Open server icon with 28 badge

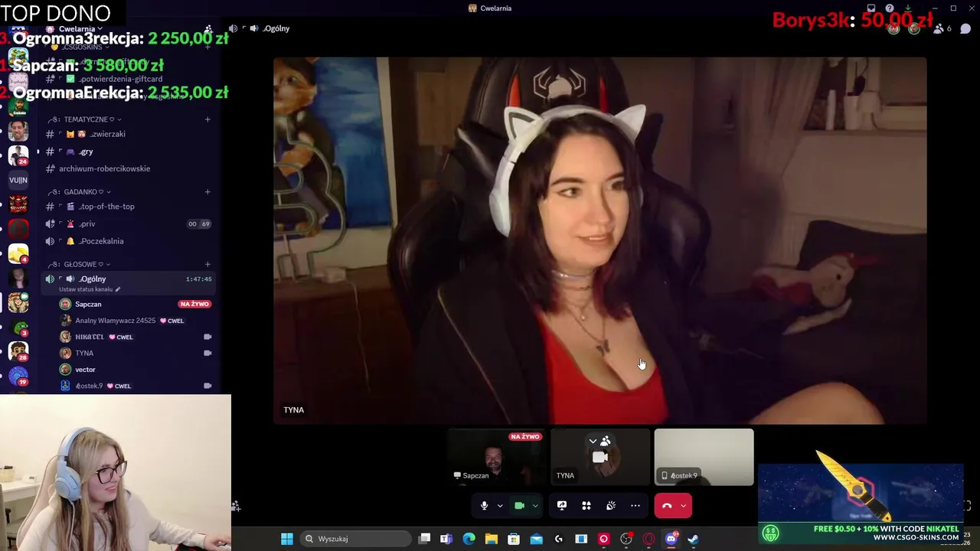[x=18, y=351]
